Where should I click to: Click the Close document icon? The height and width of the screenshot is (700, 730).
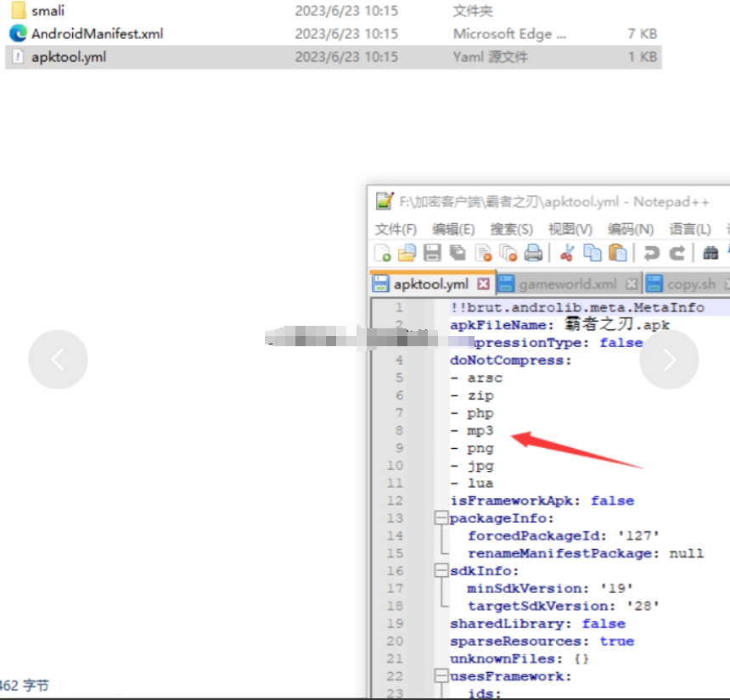tap(483, 253)
